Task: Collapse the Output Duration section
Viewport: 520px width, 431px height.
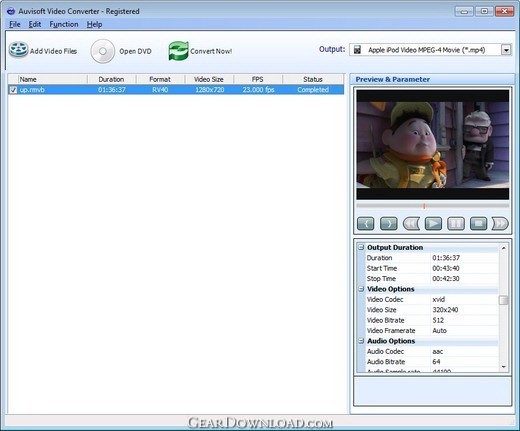Action: click(x=361, y=247)
